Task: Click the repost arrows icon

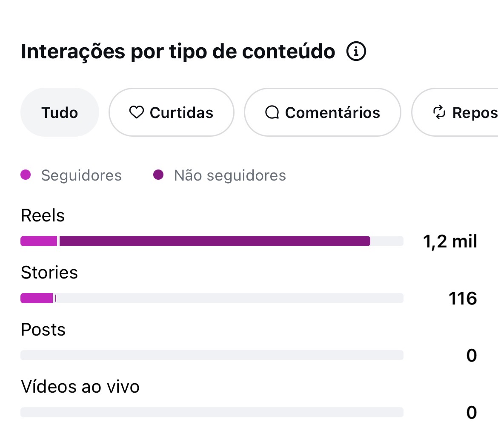Action: (439, 112)
